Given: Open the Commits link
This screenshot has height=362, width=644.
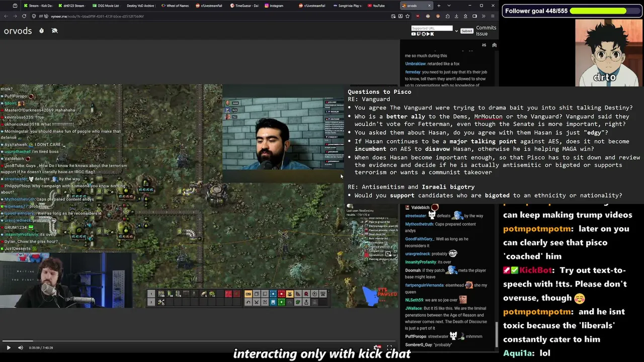Looking at the screenshot, I should [x=486, y=28].
